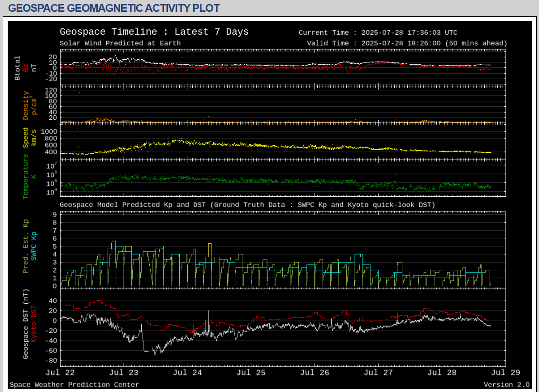Click the Pred. Est. Kp axis label
This screenshot has width=539, height=392.
pyautogui.click(x=26, y=246)
